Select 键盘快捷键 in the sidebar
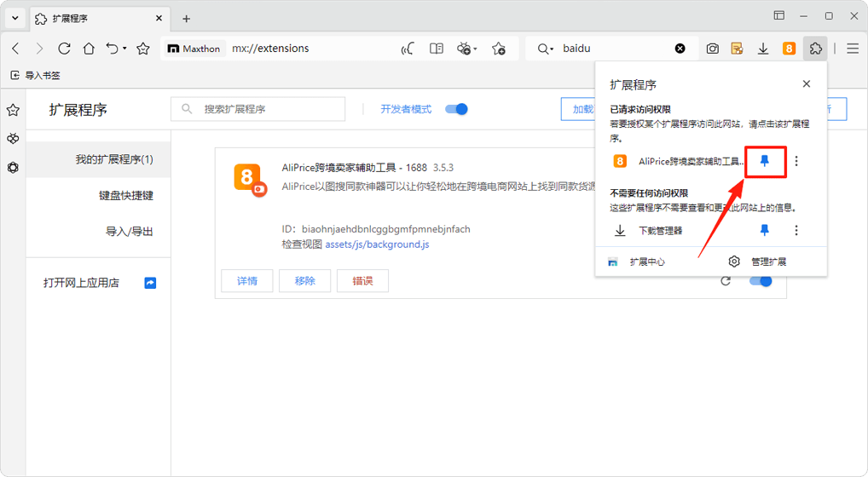 point(125,196)
